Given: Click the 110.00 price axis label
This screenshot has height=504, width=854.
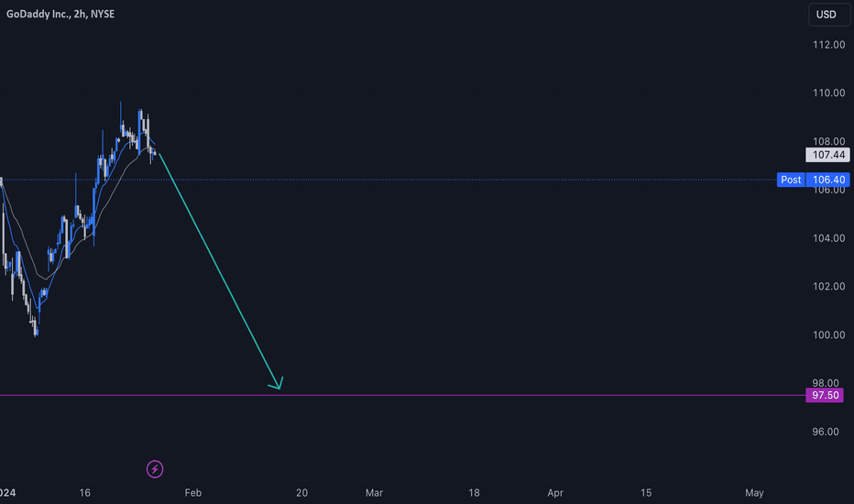Looking at the screenshot, I should coord(829,93).
